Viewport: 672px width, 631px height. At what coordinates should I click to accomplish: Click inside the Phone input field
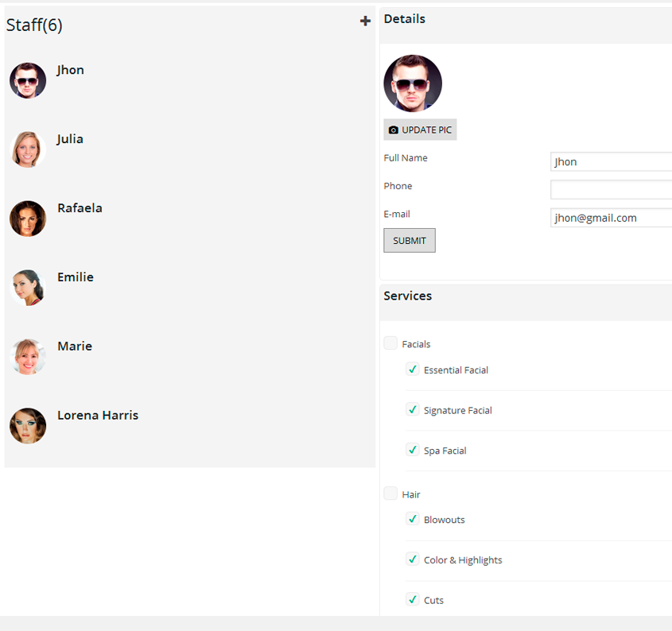pyautogui.click(x=611, y=189)
